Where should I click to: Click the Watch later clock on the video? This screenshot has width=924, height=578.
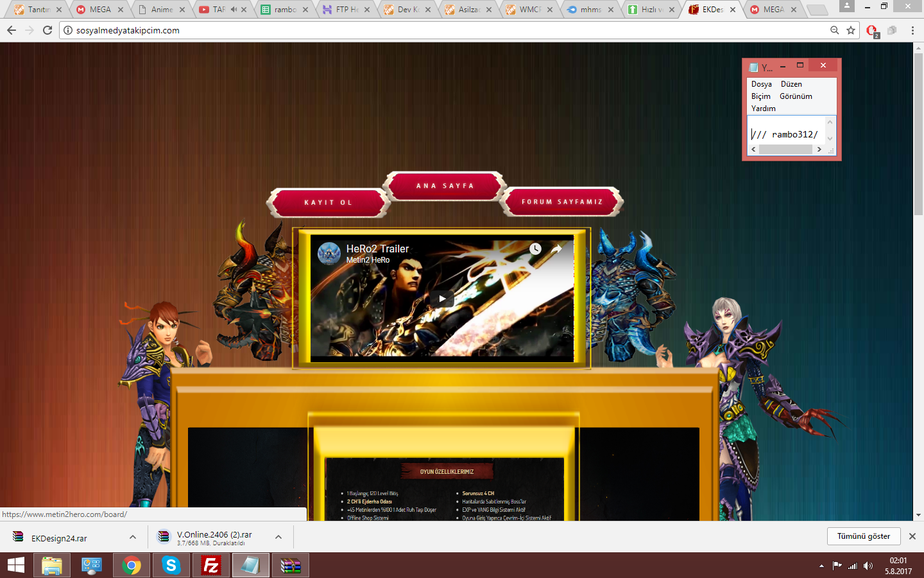tap(535, 249)
